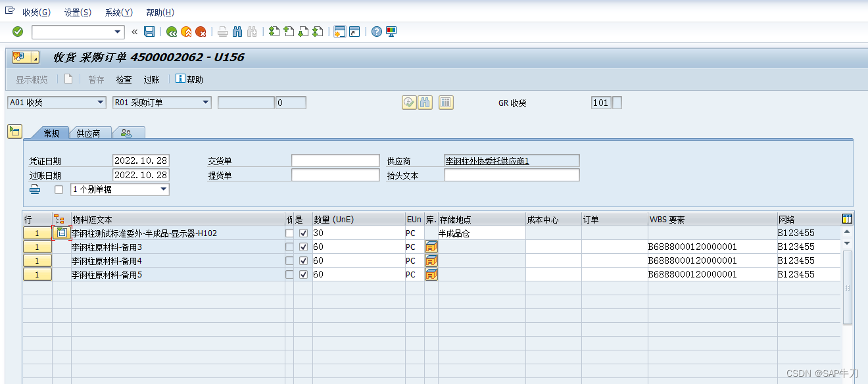Toggle the print checkbox beside 1 个别单据
Screen dimensions: 868x384
[x=59, y=189]
